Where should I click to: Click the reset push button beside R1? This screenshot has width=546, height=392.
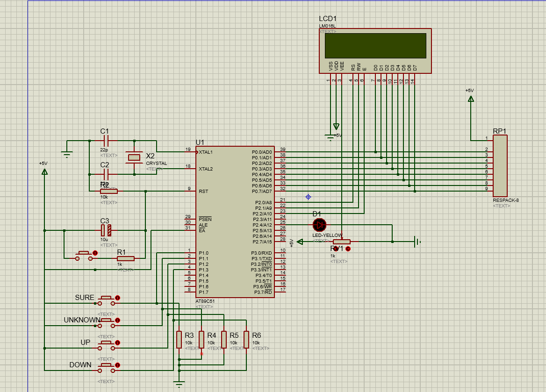pyautogui.click(x=84, y=256)
